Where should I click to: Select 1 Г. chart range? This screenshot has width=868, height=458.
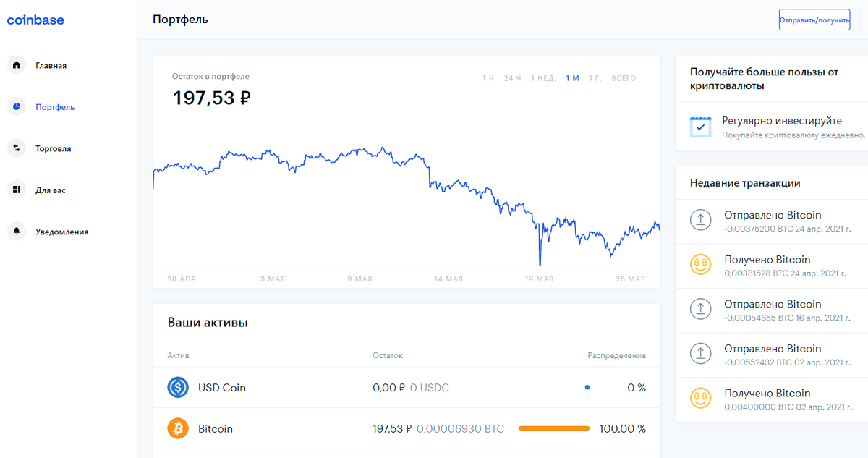tap(595, 78)
